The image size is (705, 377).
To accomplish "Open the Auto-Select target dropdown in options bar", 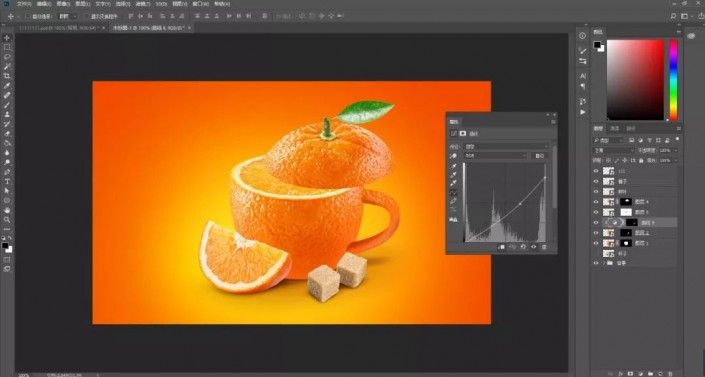I will (68, 16).
